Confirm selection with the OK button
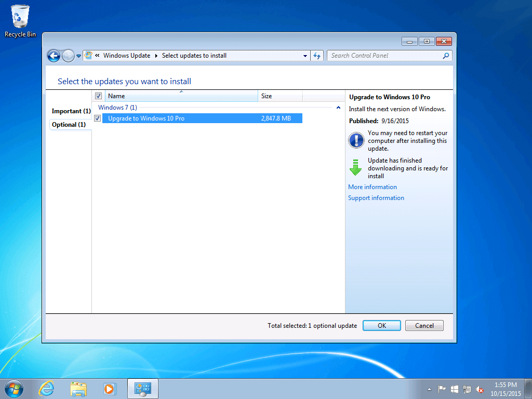The width and height of the screenshot is (532, 399). 381,325
